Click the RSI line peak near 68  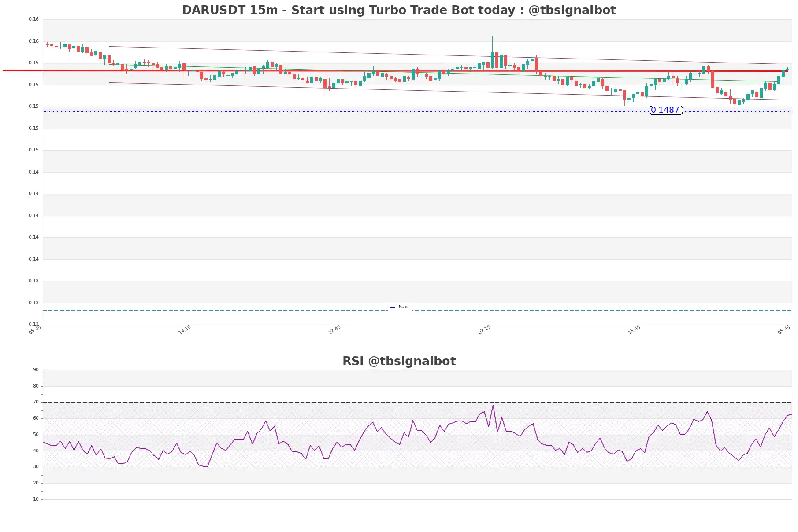[493, 405]
